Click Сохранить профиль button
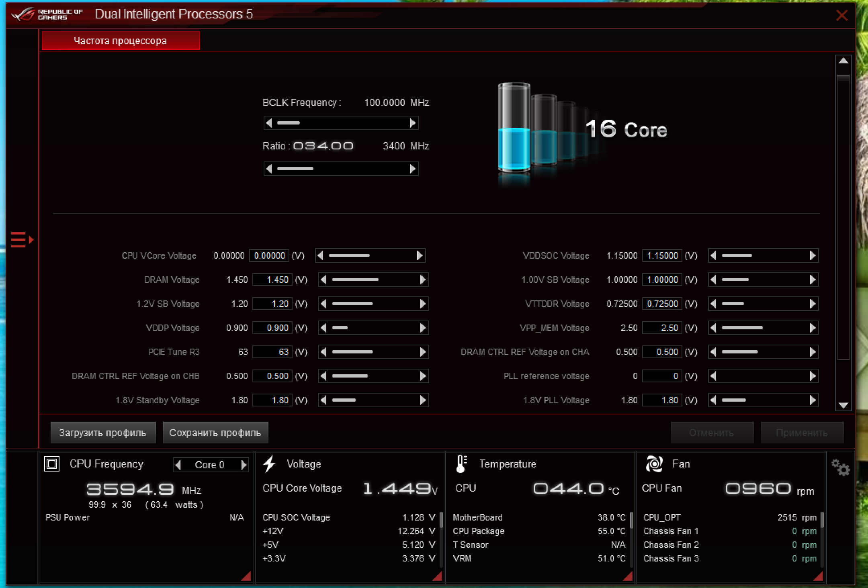This screenshot has width=868, height=588. 215,433
